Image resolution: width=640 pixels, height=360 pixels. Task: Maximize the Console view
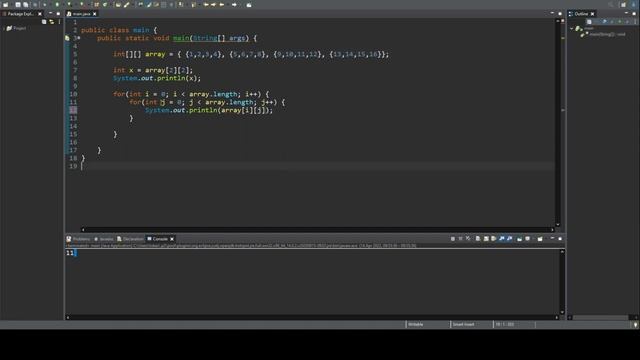tap(560, 239)
